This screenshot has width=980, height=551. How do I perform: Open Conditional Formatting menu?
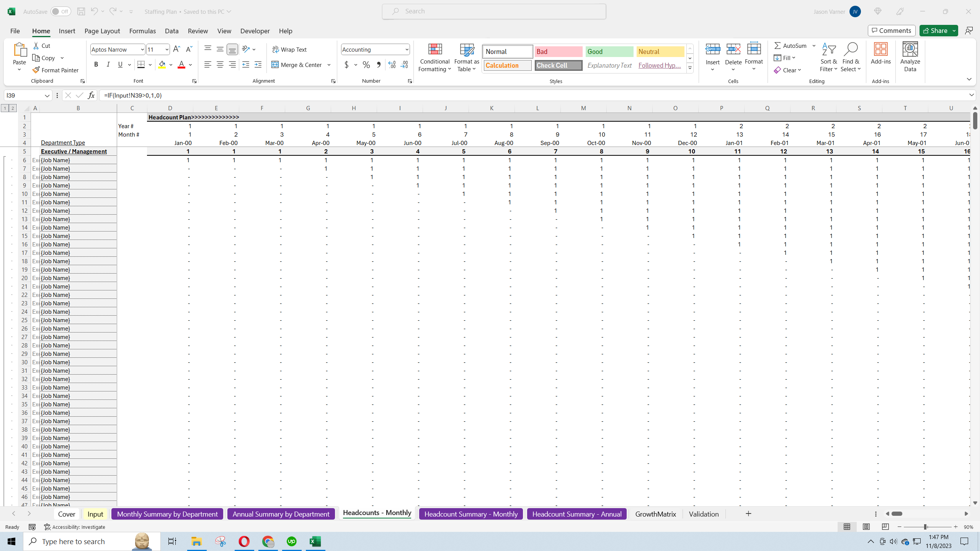[x=435, y=57]
